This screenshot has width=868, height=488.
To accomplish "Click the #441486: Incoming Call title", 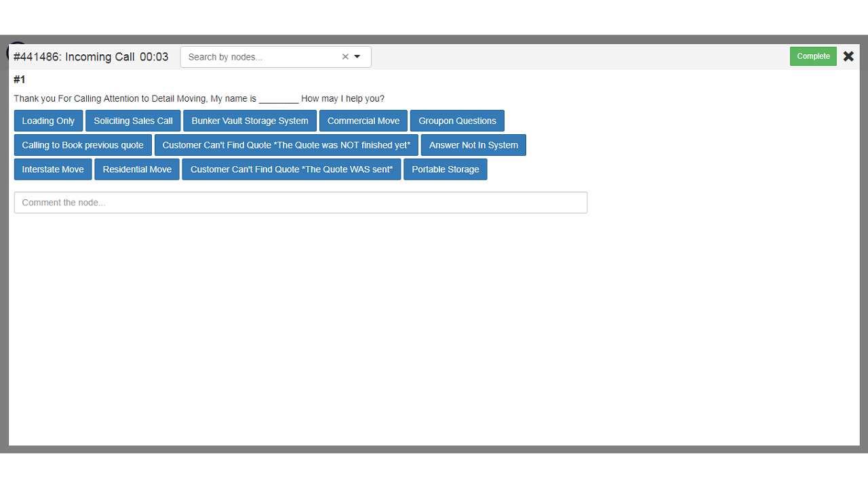I will [74, 57].
